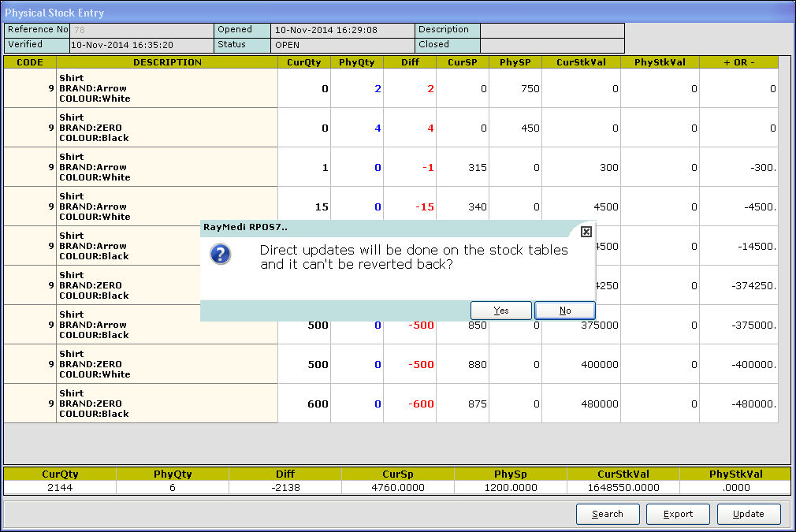Click the CurStkVal column header
The height and width of the screenshot is (532, 796).
[x=581, y=62]
